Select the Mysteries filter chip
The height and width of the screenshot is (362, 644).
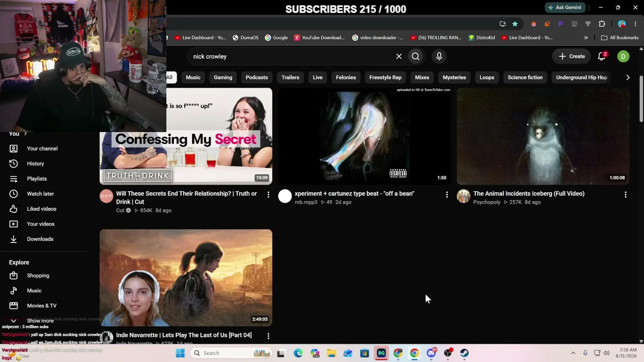click(x=454, y=77)
